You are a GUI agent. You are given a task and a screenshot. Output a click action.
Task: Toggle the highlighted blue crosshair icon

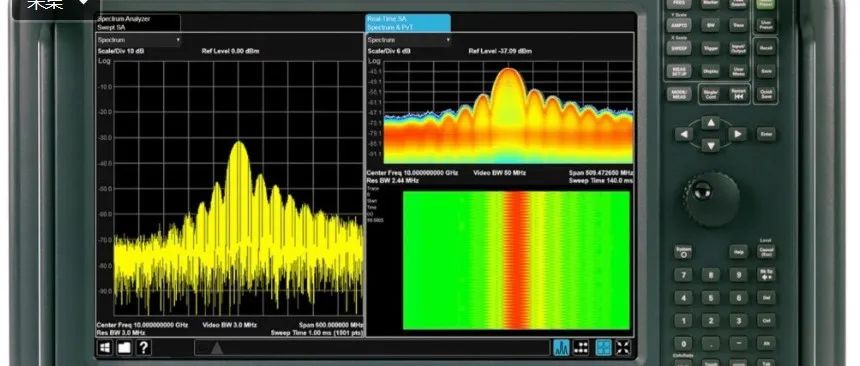[x=603, y=347]
